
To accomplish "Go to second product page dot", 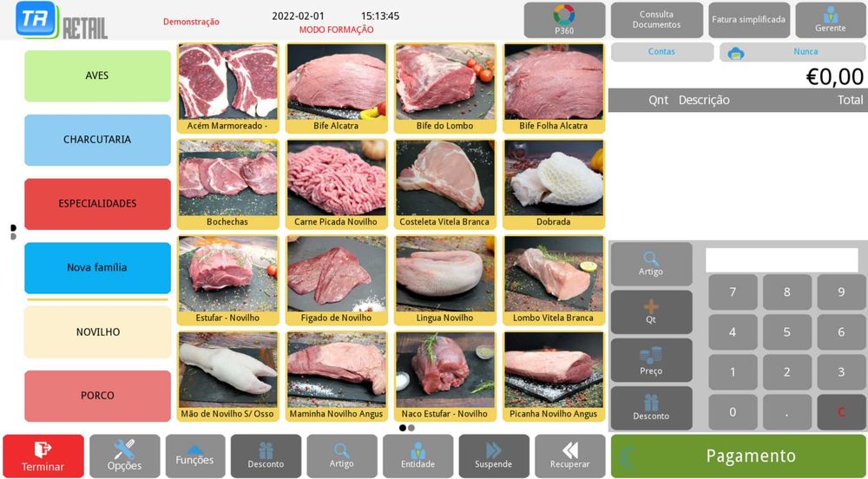I will coord(411,428).
